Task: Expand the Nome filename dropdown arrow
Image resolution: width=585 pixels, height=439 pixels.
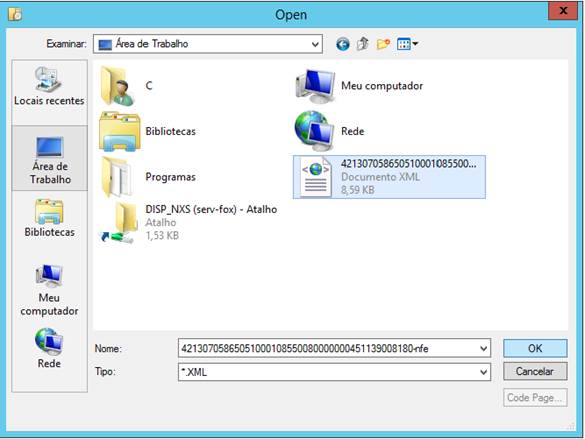Action: coord(484,349)
